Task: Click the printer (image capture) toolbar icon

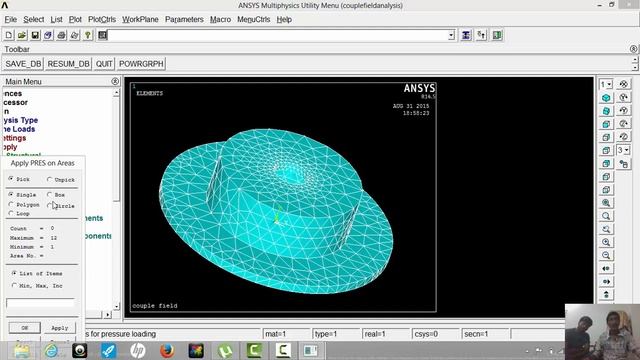Action: (61, 35)
